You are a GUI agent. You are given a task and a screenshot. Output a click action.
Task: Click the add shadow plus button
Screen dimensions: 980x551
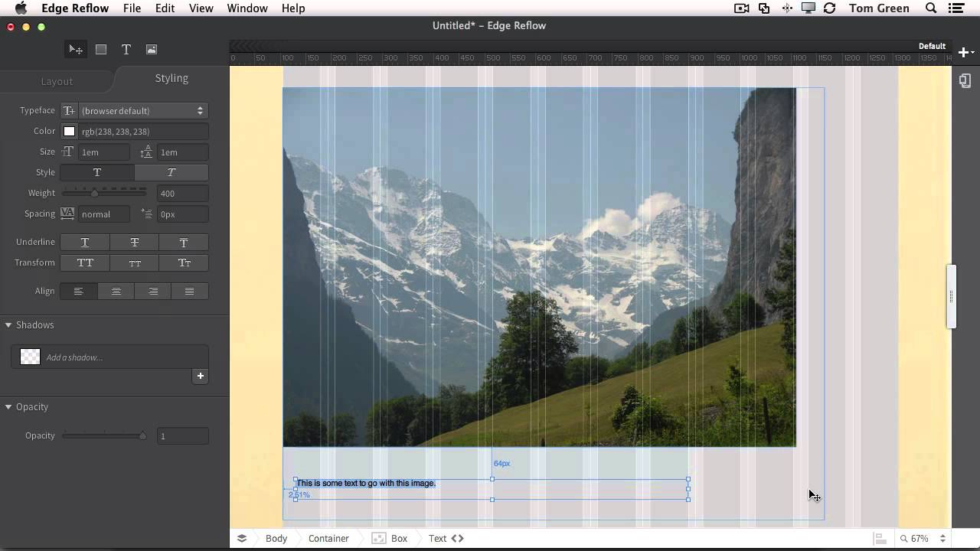point(201,376)
